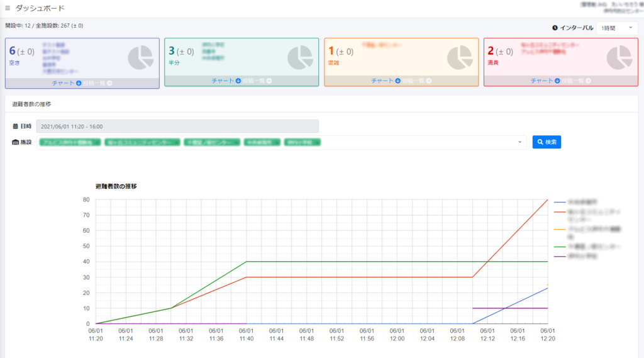Click blue line's endpoint at 12:20

click(x=548, y=288)
